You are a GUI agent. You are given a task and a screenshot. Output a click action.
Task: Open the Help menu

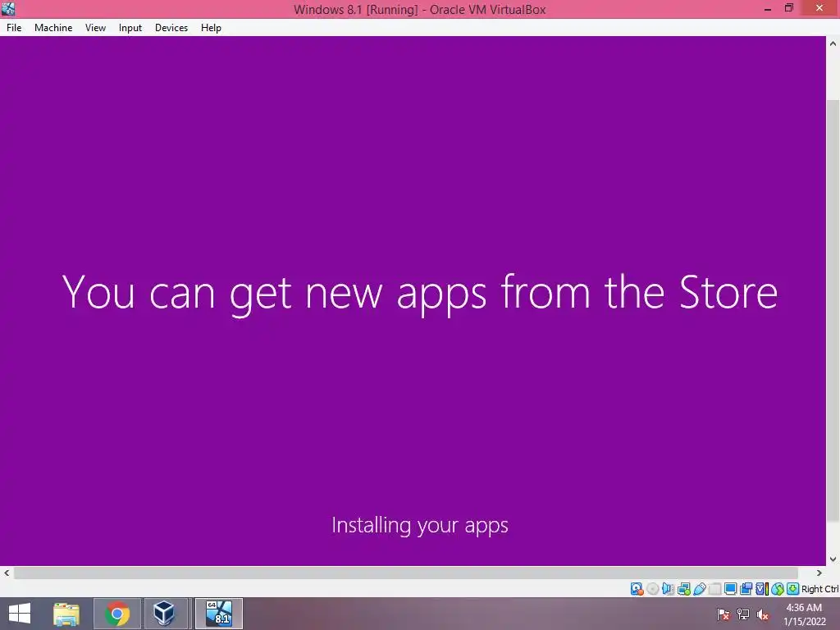click(x=211, y=28)
